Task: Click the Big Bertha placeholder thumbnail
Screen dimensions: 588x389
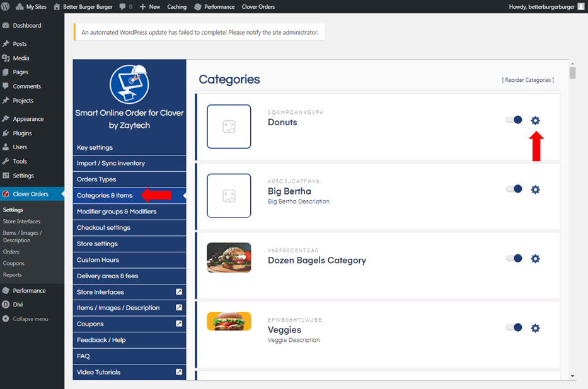Action: [x=229, y=195]
